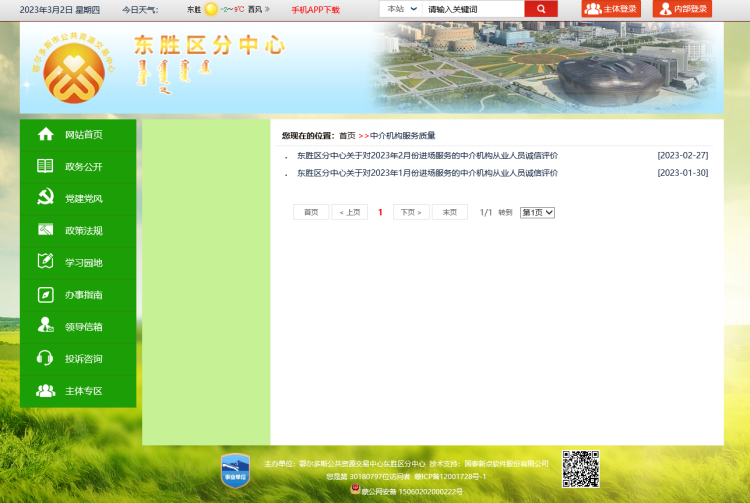Click the house icon beside 网站首页
750x503 pixels.
pos(45,134)
